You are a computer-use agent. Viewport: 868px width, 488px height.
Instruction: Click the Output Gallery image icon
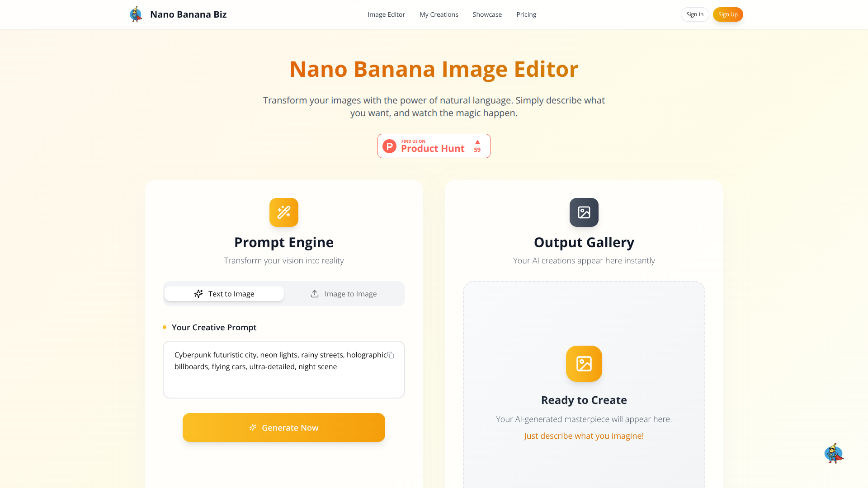coord(584,212)
